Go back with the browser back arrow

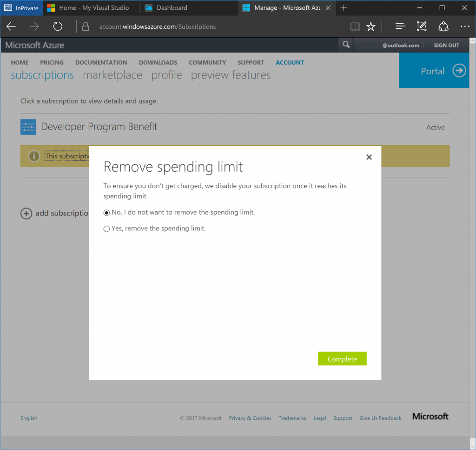(11, 26)
